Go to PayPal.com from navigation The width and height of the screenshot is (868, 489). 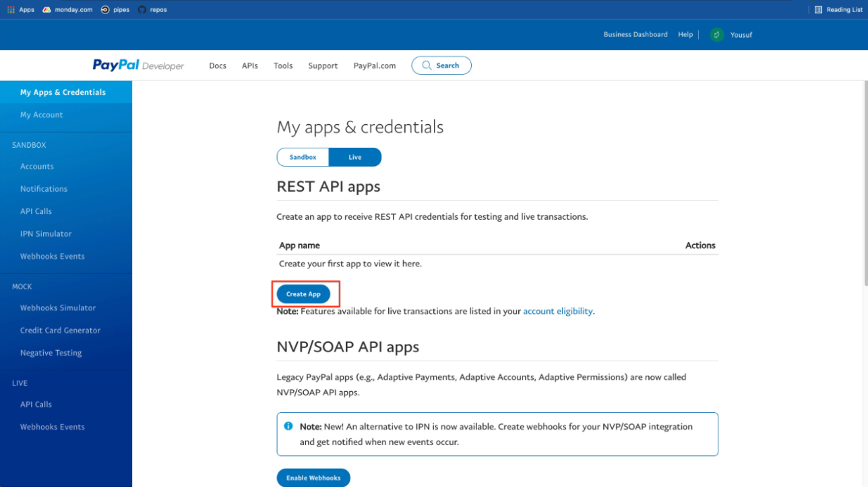click(x=375, y=65)
